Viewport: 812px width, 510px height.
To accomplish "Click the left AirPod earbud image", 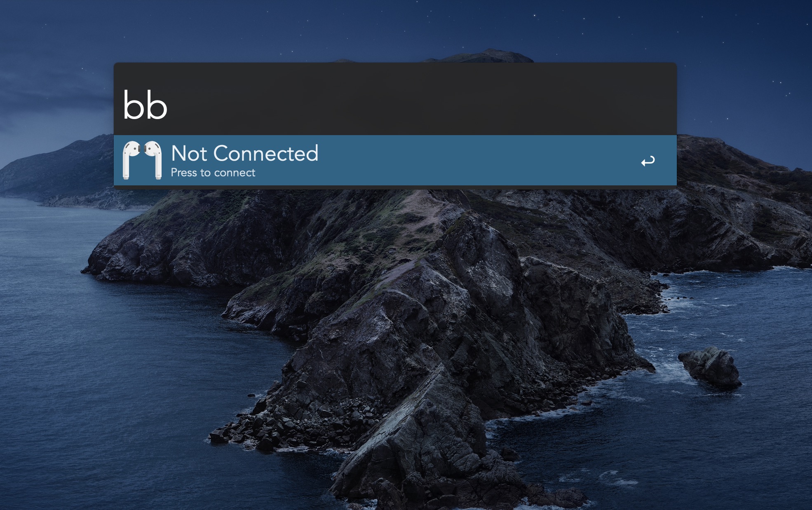I will point(131,160).
